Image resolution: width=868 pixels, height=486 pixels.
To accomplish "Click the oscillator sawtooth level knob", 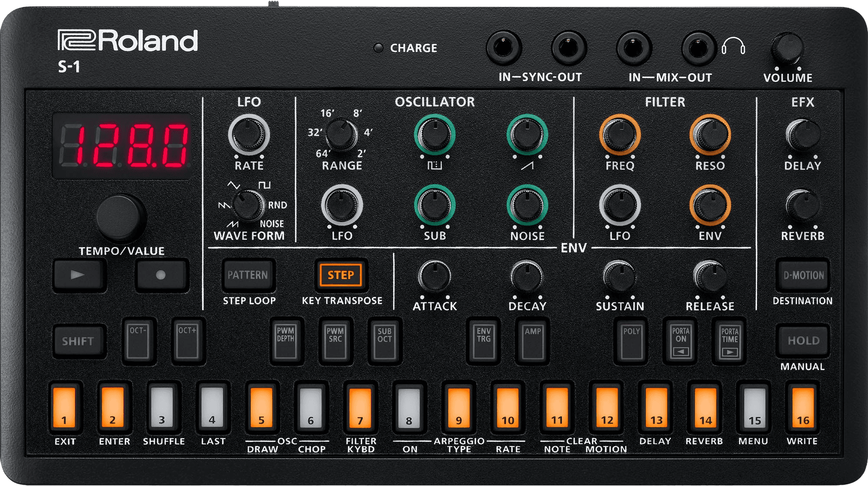I will [x=527, y=135].
